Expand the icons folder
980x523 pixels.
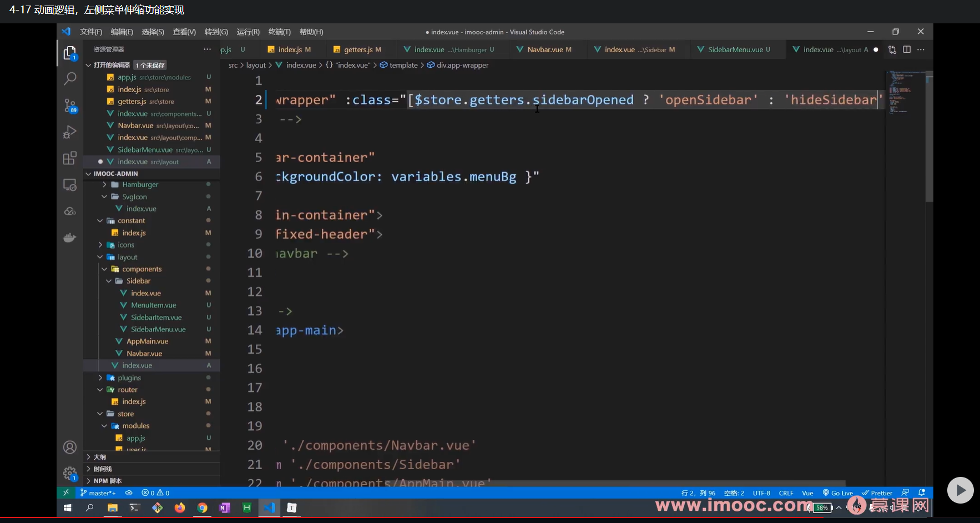(100, 245)
